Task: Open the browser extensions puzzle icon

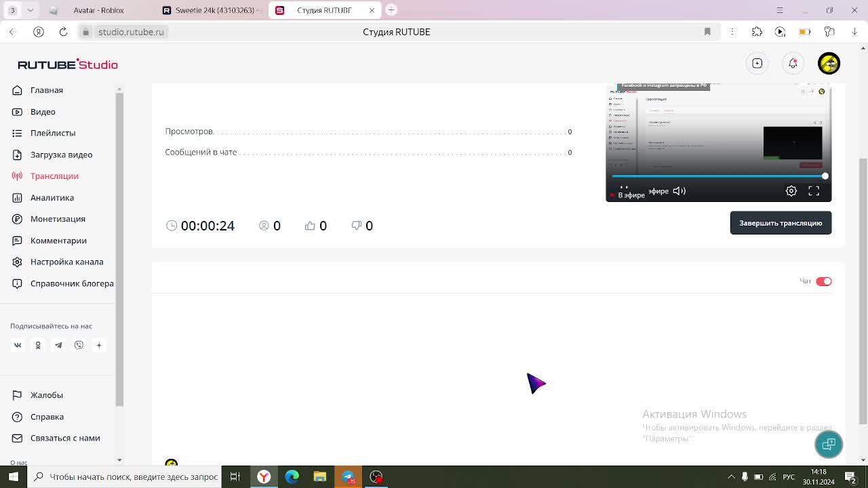Action: point(757,32)
